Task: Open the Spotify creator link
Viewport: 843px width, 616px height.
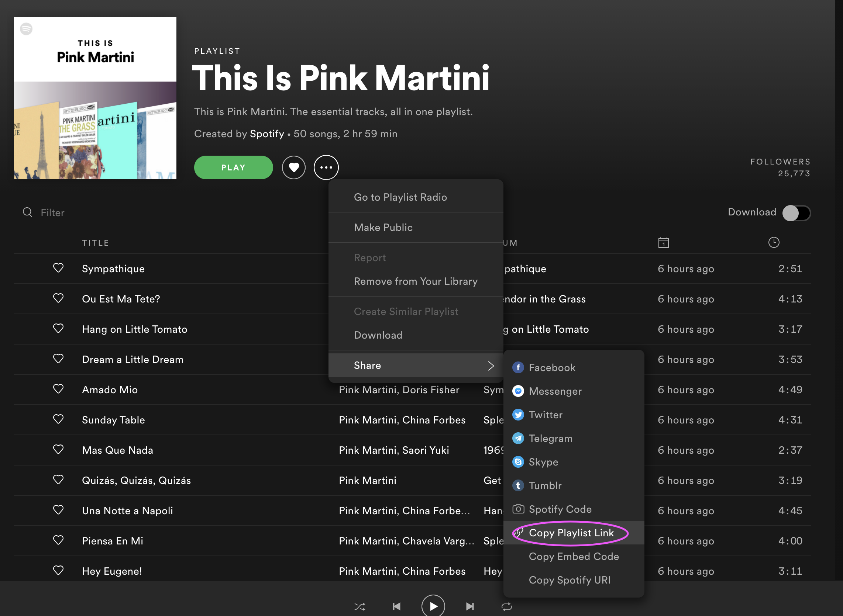Action: (267, 134)
